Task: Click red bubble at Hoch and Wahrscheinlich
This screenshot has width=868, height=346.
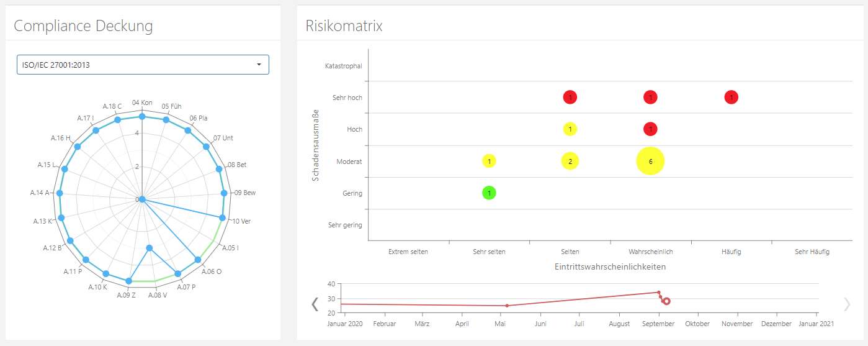Action: pyautogui.click(x=650, y=129)
